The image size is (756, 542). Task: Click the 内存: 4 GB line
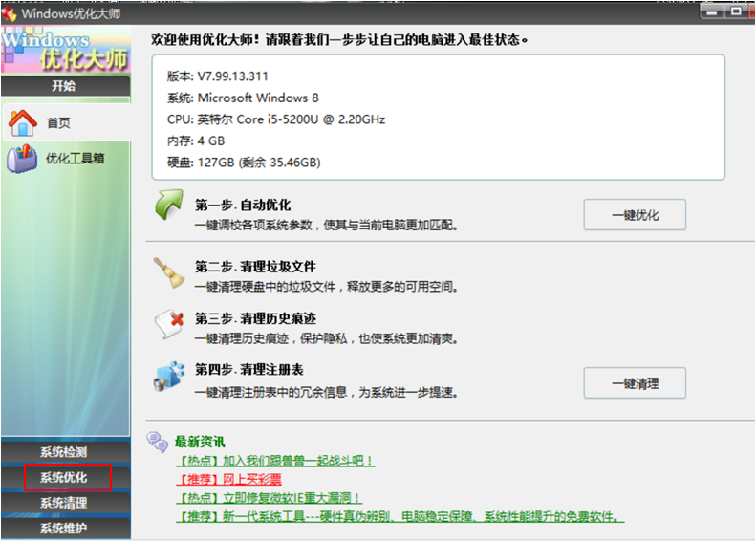pos(196,141)
